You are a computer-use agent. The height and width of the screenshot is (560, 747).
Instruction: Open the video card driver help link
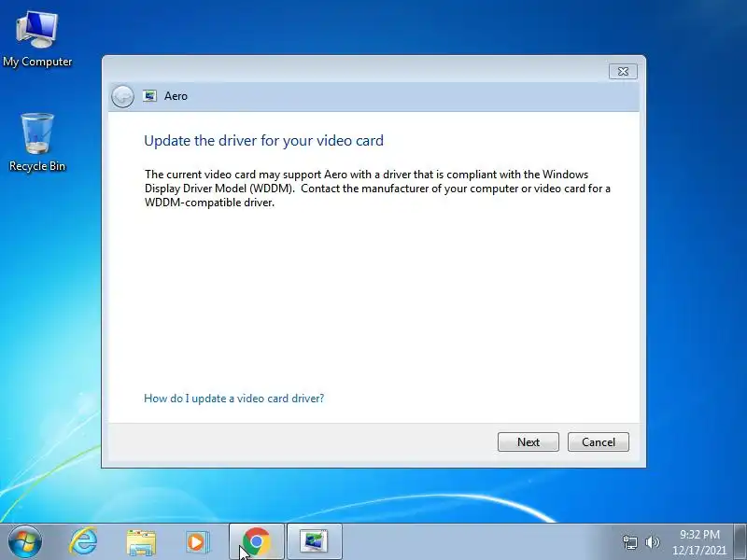[x=234, y=399]
